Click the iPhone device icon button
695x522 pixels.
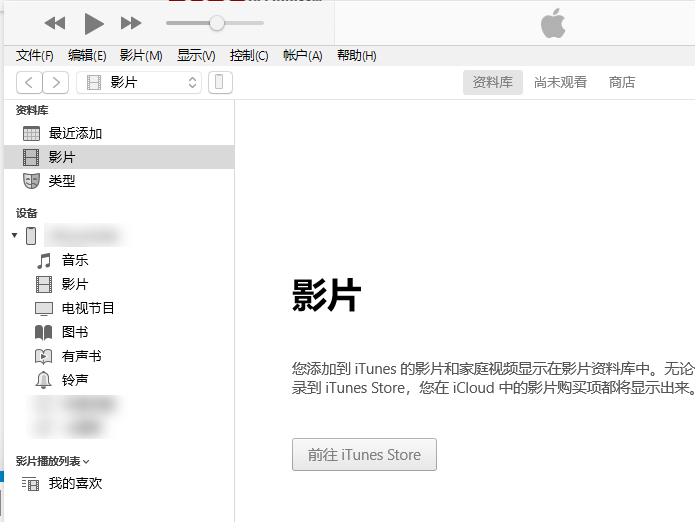click(x=220, y=83)
